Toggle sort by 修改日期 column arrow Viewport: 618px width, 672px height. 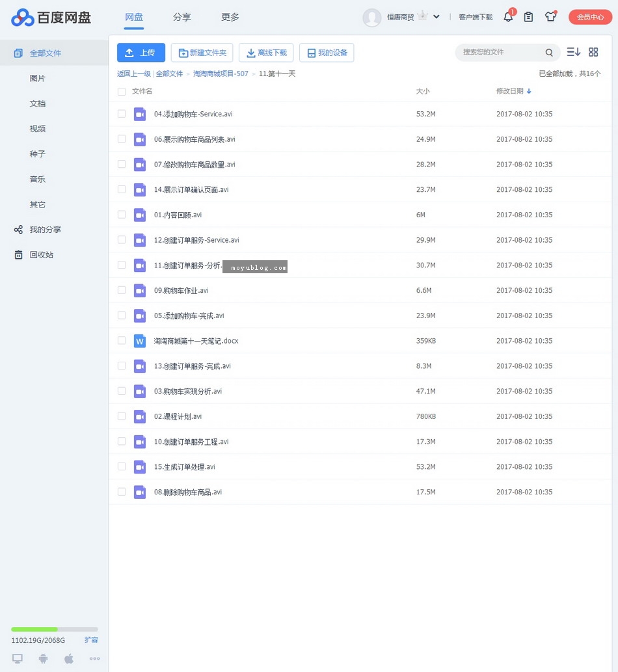click(x=529, y=91)
